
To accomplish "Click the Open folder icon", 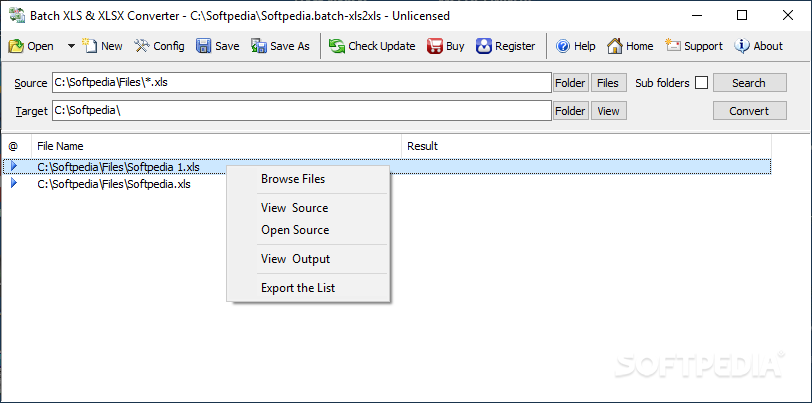I will click(16, 46).
